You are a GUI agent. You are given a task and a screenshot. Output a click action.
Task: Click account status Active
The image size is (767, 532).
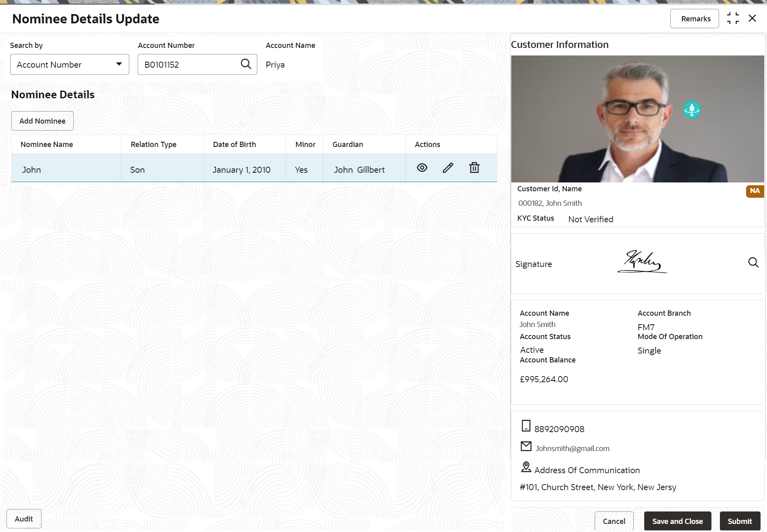[532, 350]
